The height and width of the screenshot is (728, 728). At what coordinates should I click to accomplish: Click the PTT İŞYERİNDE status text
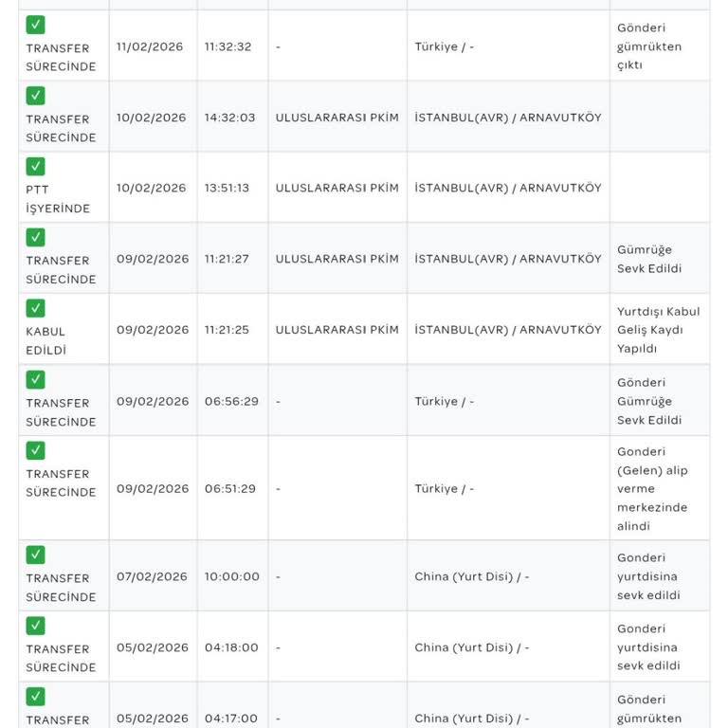pyautogui.click(x=58, y=199)
